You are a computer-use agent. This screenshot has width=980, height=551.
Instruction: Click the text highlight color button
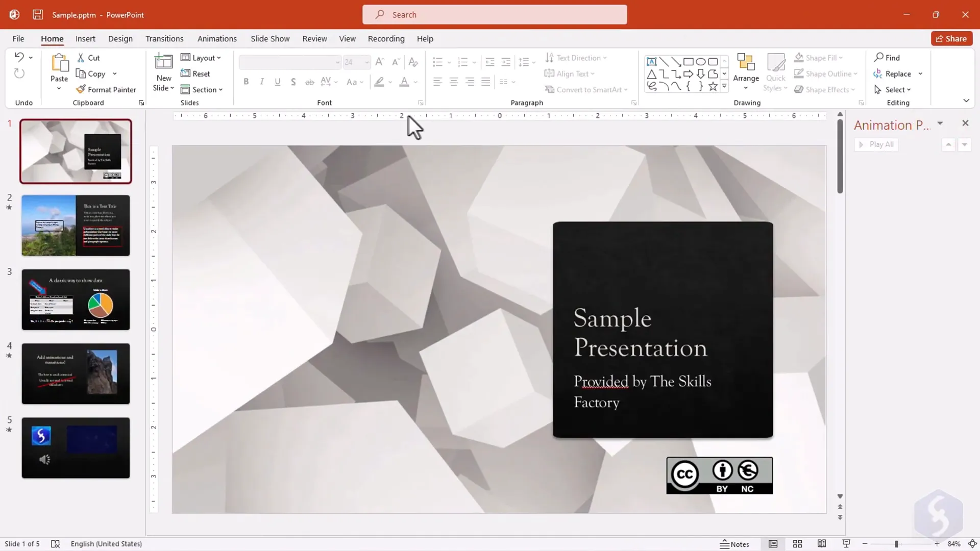pyautogui.click(x=379, y=82)
